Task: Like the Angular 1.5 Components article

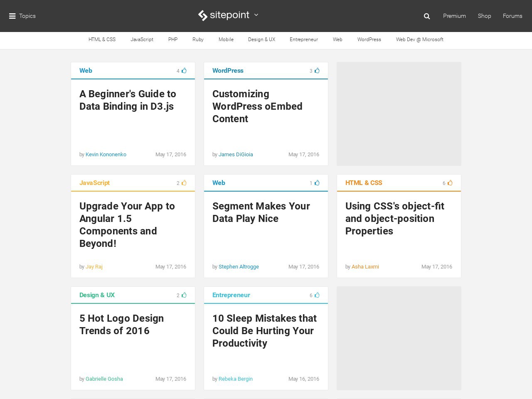Action: 184,183
